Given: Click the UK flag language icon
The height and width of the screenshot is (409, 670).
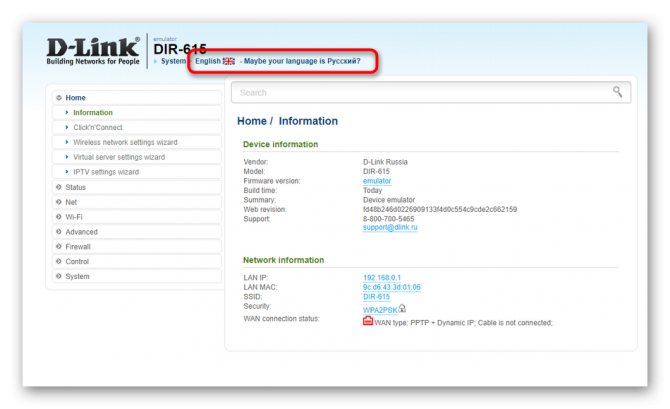Looking at the screenshot, I should [x=229, y=61].
